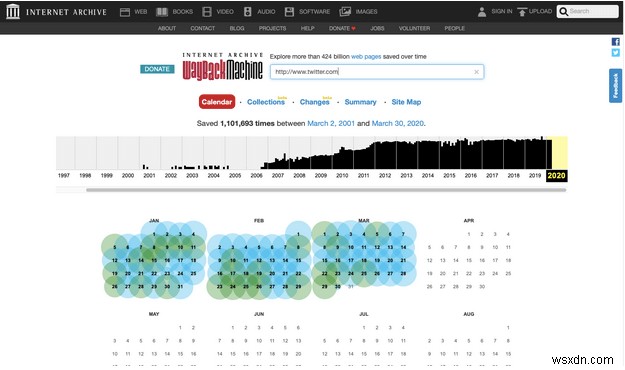Open the Contact menu item

pos(202,28)
